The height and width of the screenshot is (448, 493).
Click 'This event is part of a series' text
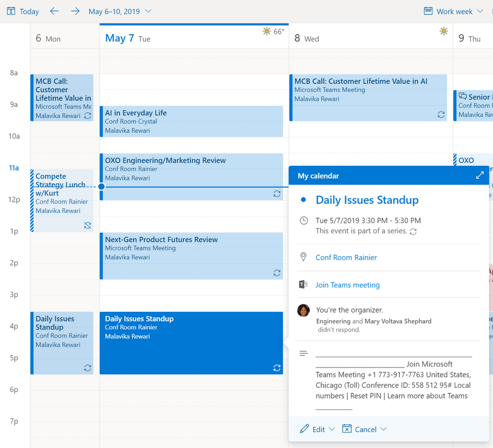coord(361,231)
